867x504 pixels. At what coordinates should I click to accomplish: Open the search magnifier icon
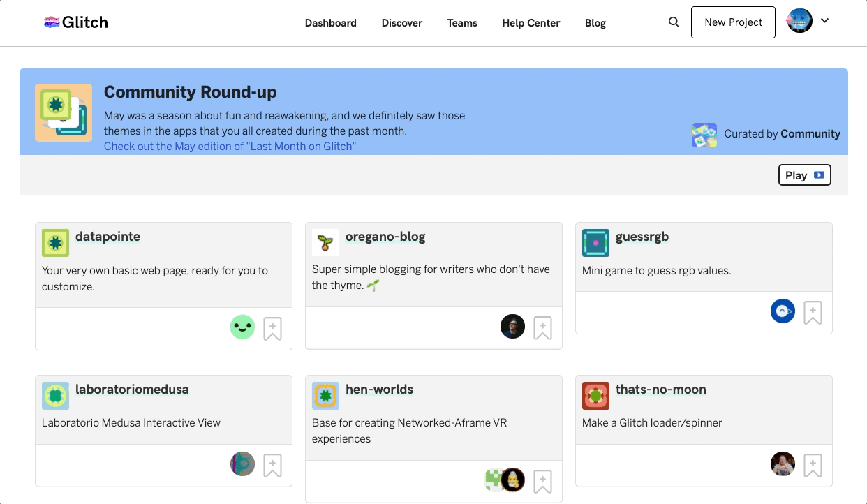674,22
